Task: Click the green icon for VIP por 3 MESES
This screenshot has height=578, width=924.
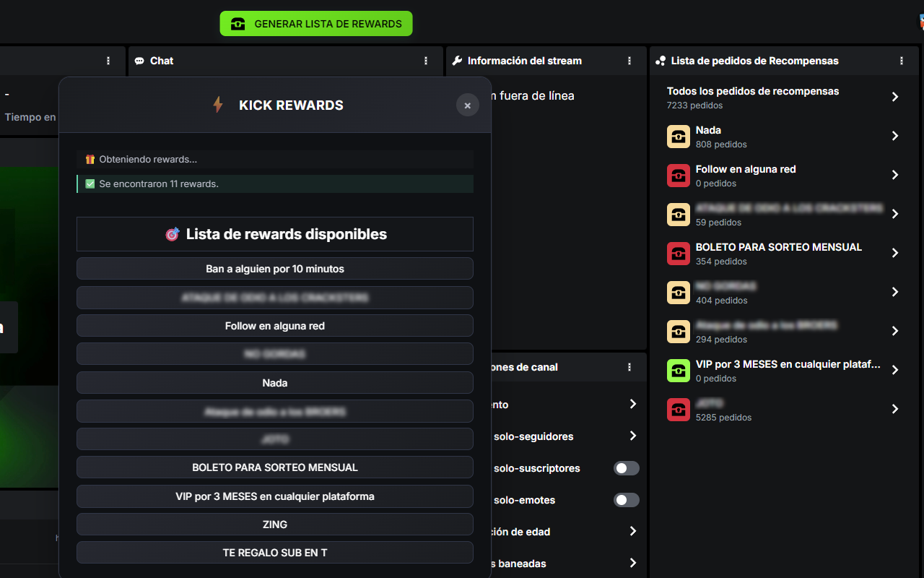Action: click(x=679, y=370)
